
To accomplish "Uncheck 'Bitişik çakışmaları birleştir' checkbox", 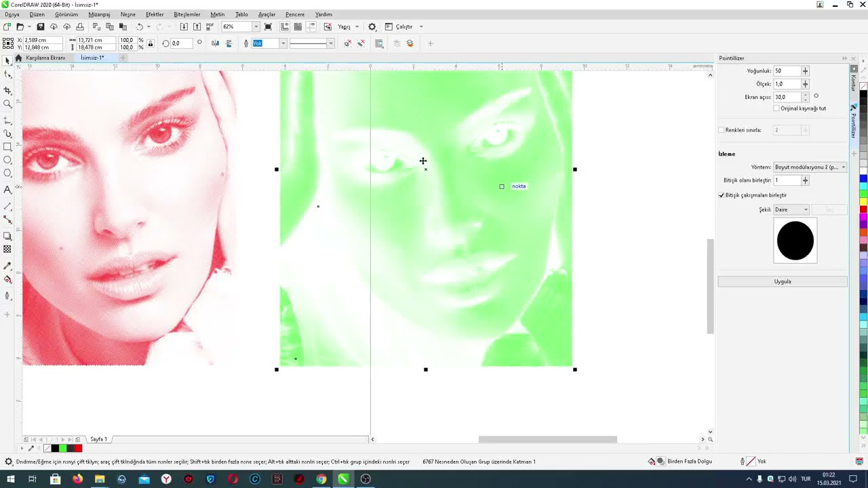I will [x=722, y=195].
